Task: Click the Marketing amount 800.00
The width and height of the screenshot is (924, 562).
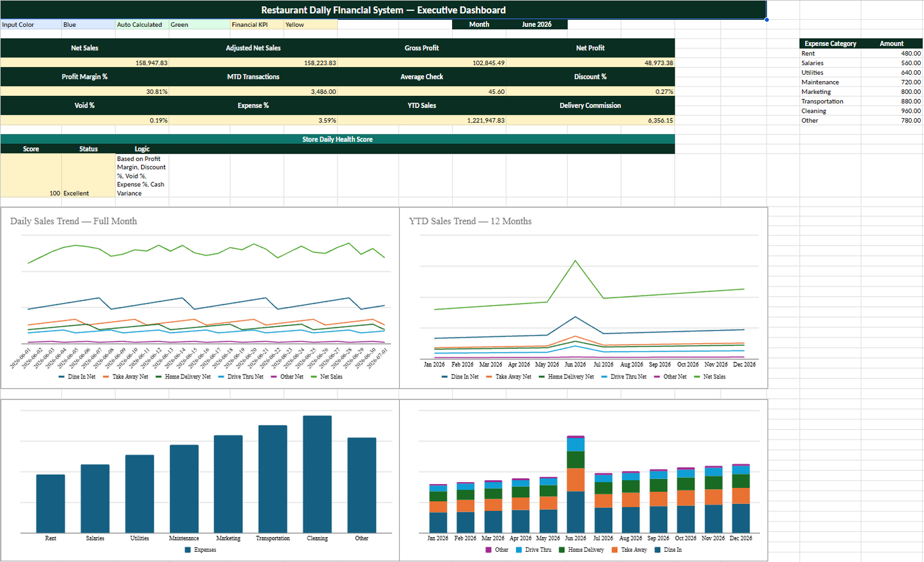Action: point(891,91)
